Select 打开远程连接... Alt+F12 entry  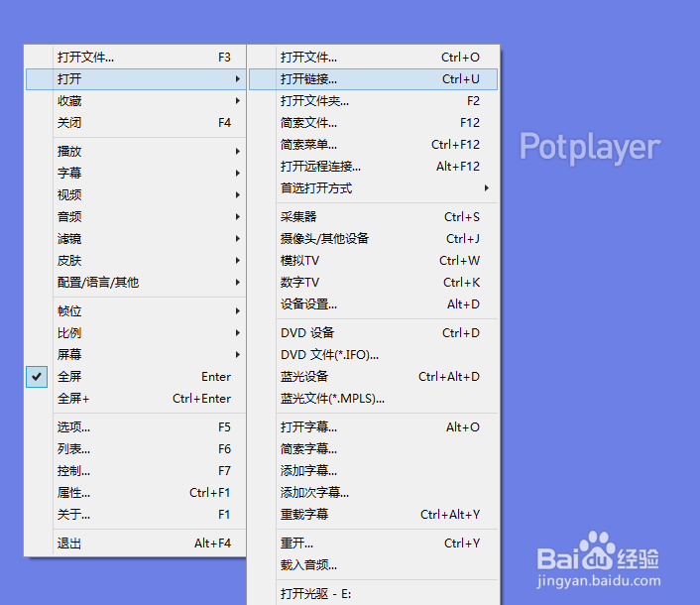pos(373,167)
